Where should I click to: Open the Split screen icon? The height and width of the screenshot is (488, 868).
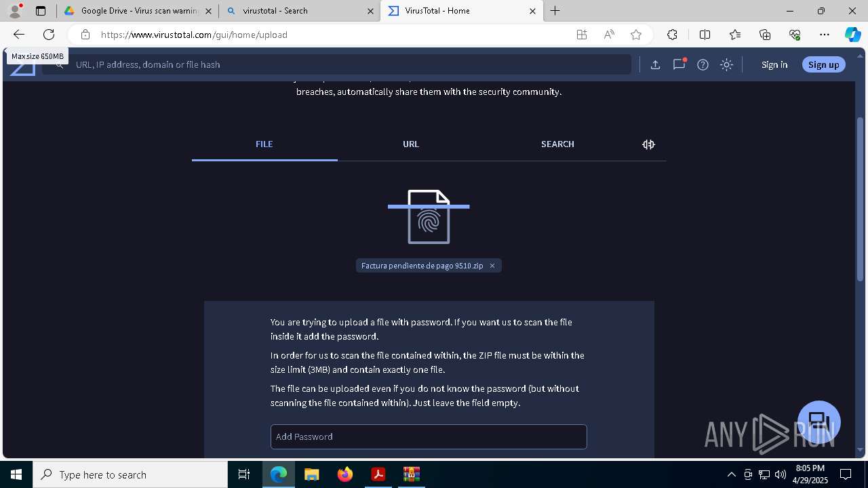(x=705, y=35)
